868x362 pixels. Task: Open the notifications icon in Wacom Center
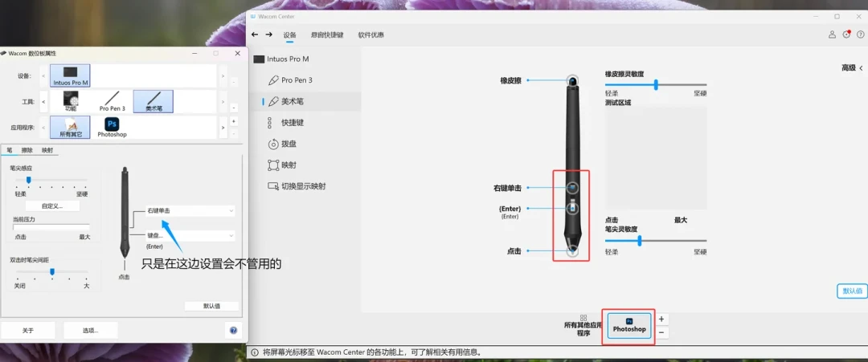coord(846,35)
